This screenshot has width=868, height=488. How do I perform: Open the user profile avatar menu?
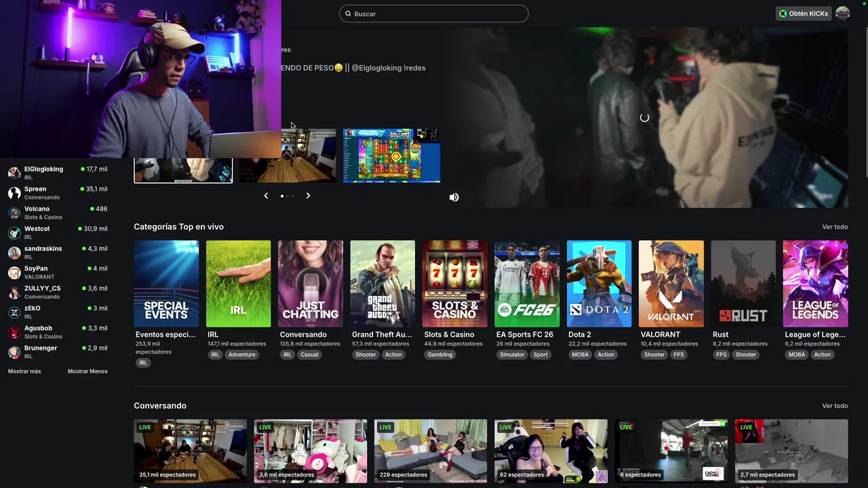pos(842,14)
